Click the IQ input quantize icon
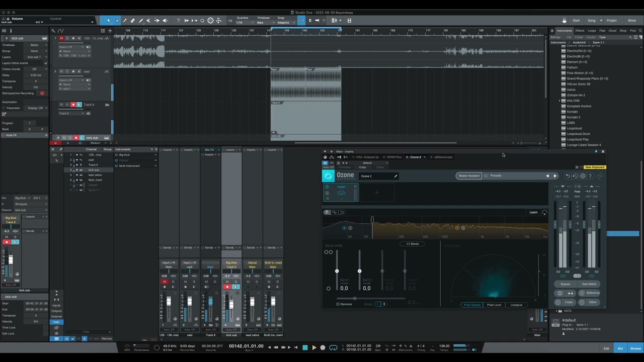 (x=230, y=21)
